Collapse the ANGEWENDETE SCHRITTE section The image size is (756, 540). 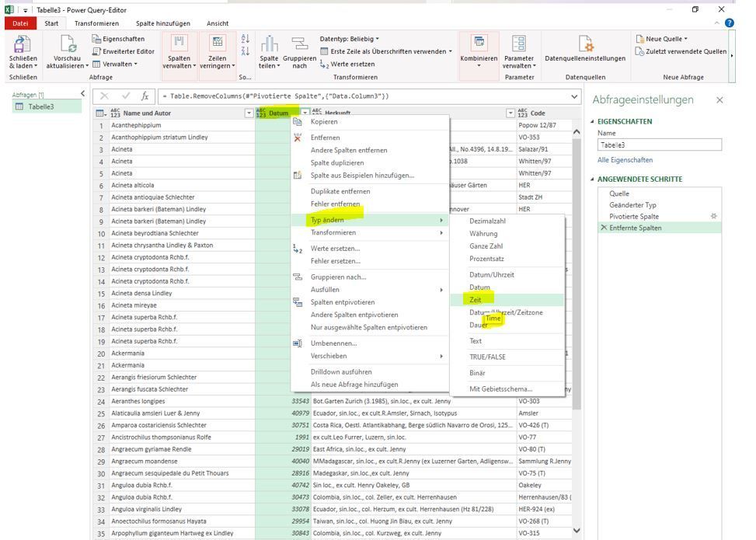(x=592, y=179)
